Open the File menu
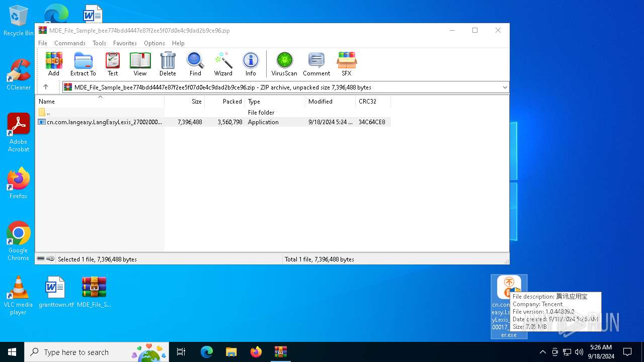Image resolution: width=644 pixels, height=362 pixels. 43,43
